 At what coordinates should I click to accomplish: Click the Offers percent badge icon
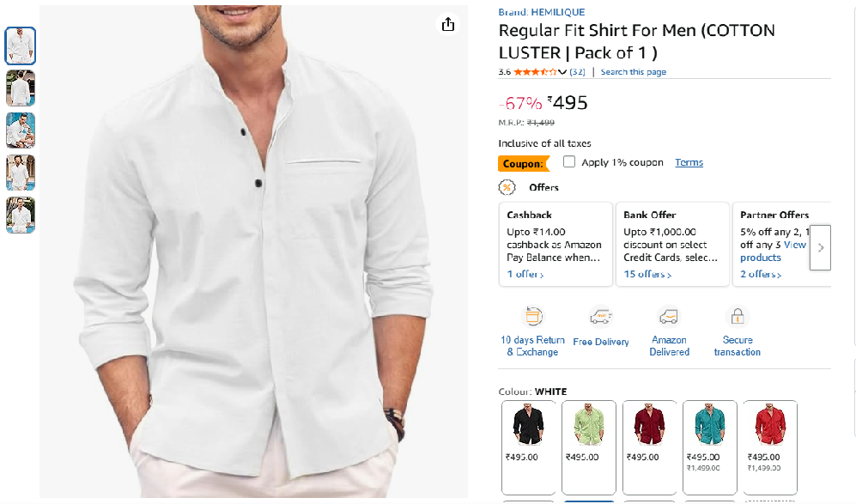pos(507,187)
